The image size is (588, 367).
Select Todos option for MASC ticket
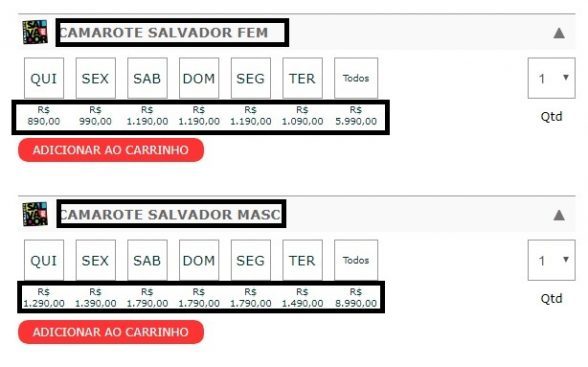(x=356, y=260)
